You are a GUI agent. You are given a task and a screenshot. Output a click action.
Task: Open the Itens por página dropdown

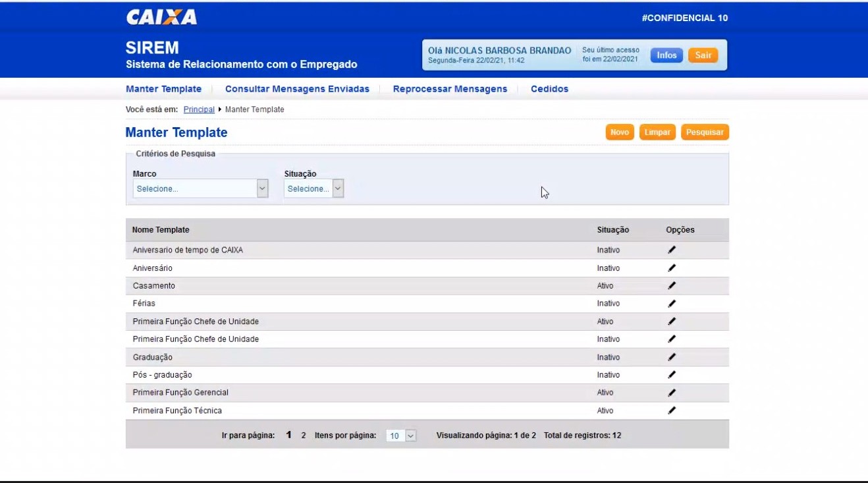coord(401,436)
